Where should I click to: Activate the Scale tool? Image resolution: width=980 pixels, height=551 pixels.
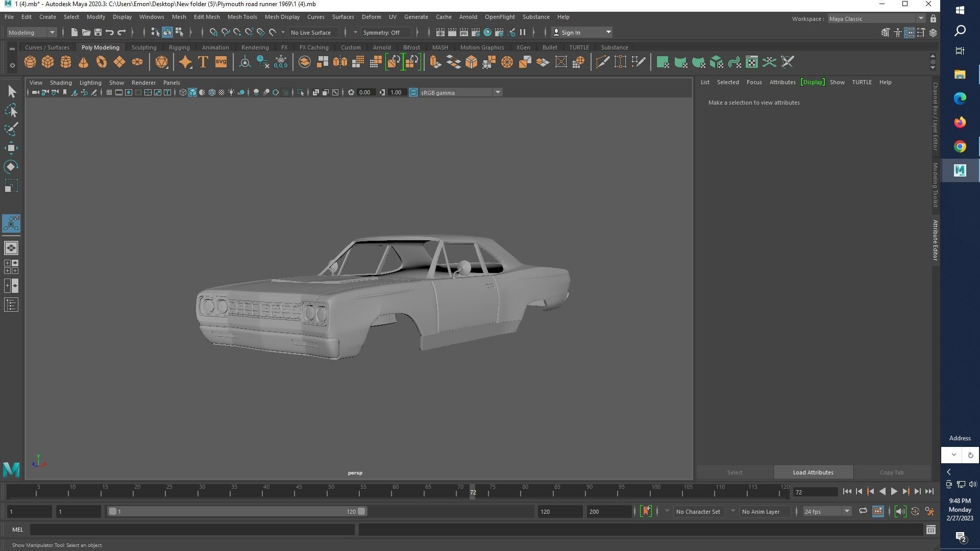coord(11,186)
